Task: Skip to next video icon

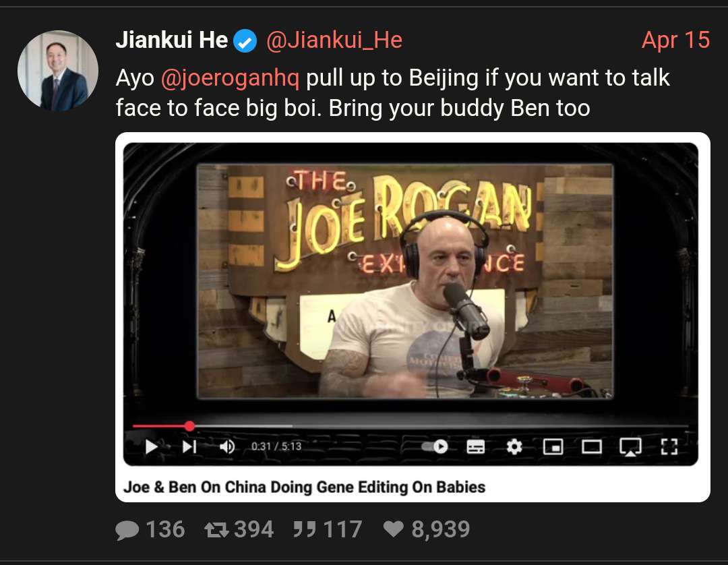Action: (189, 446)
